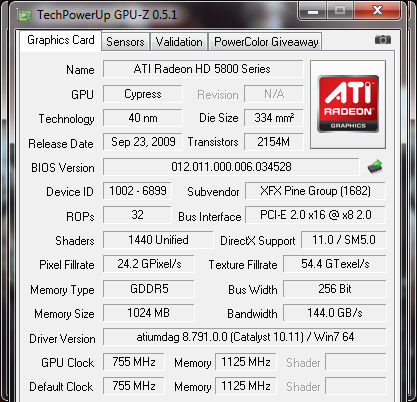Click the Technology field showing 40 nm
This screenshot has height=402, width=417.
pyautogui.click(x=143, y=118)
